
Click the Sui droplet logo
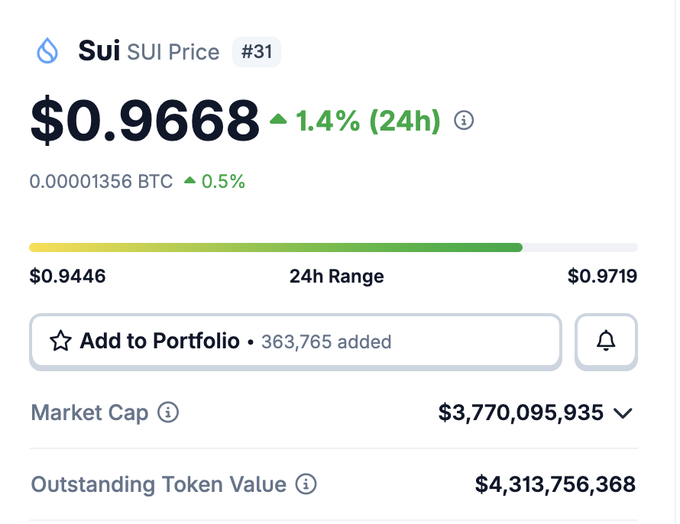[47, 51]
